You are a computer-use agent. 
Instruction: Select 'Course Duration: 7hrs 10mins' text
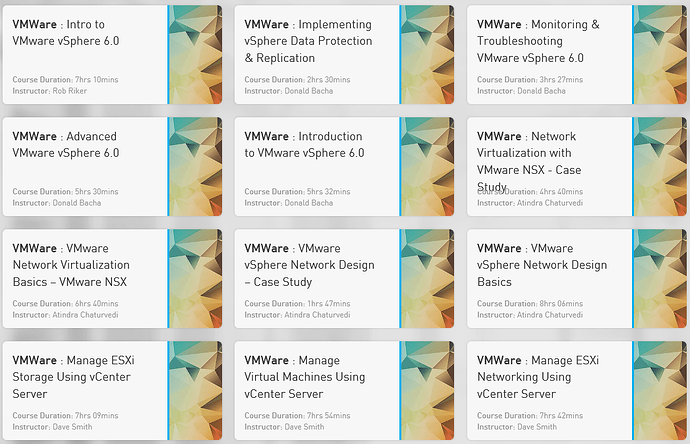point(65,80)
